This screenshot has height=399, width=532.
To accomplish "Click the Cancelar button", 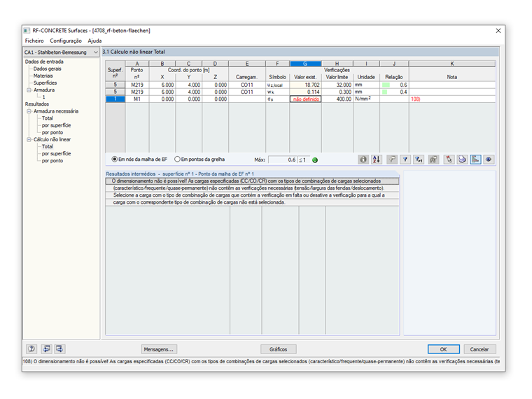I will click(479, 349).
